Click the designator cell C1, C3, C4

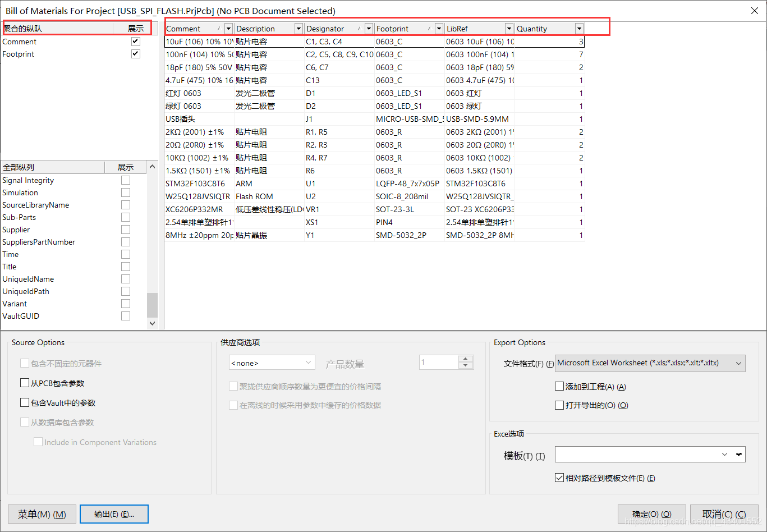[x=339, y=42]
